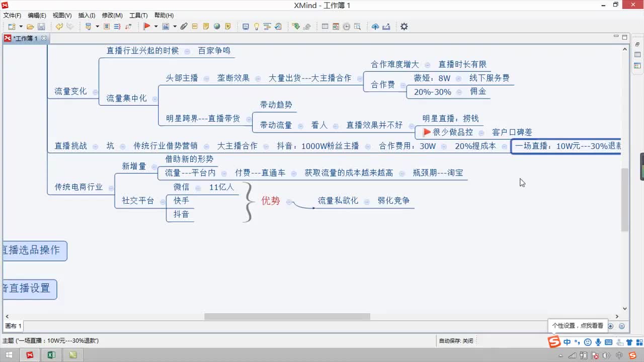Screen dimensions: 644x362
Task: Open the new workbook dropdown arrow
Action: (x=21, y=26)
